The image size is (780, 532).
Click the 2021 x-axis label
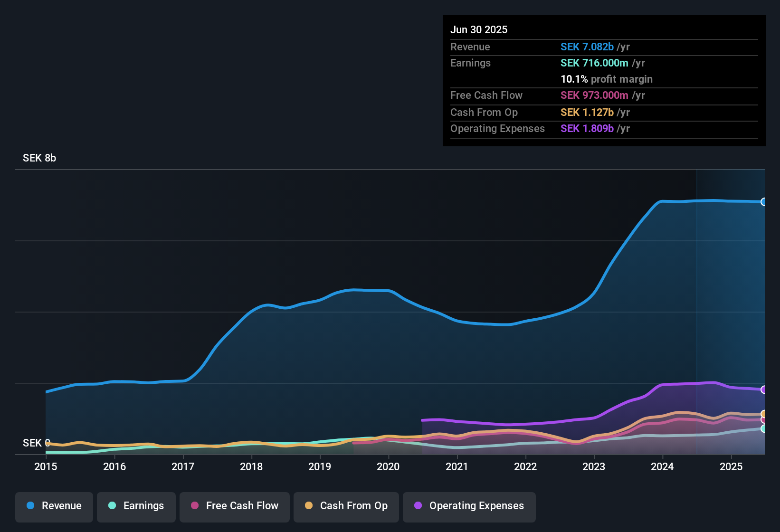click(457, 466)
